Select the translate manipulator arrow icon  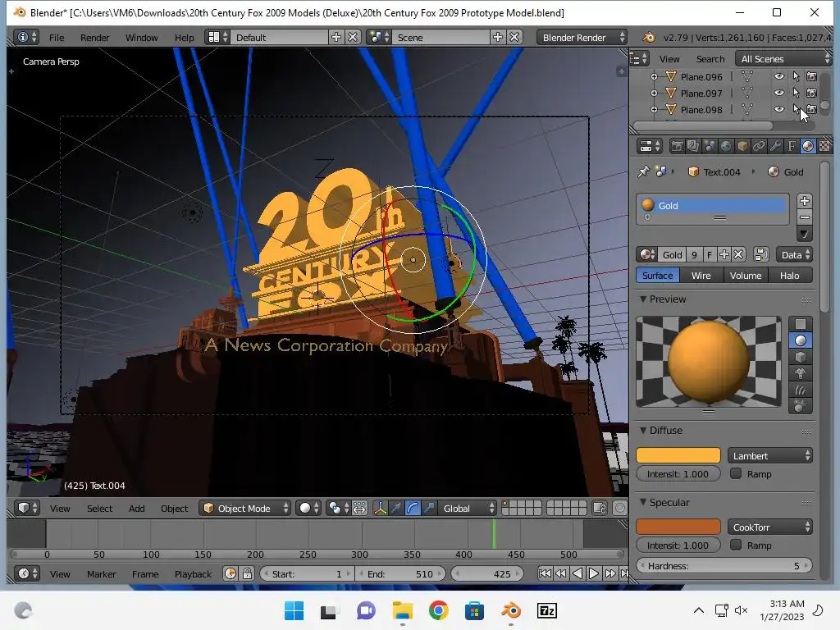click(396, 509)
